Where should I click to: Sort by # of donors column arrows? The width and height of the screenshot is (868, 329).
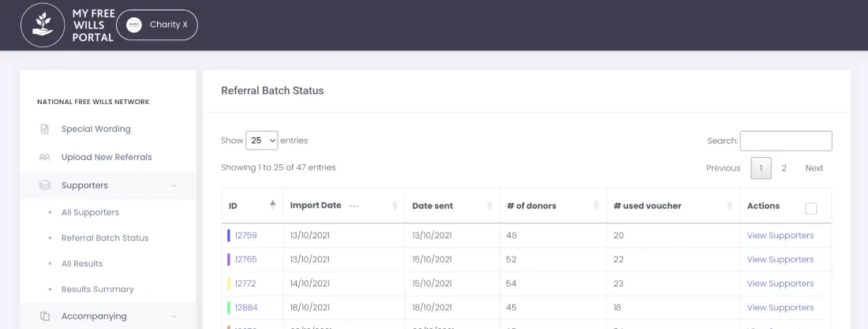[x=597, y=205]
